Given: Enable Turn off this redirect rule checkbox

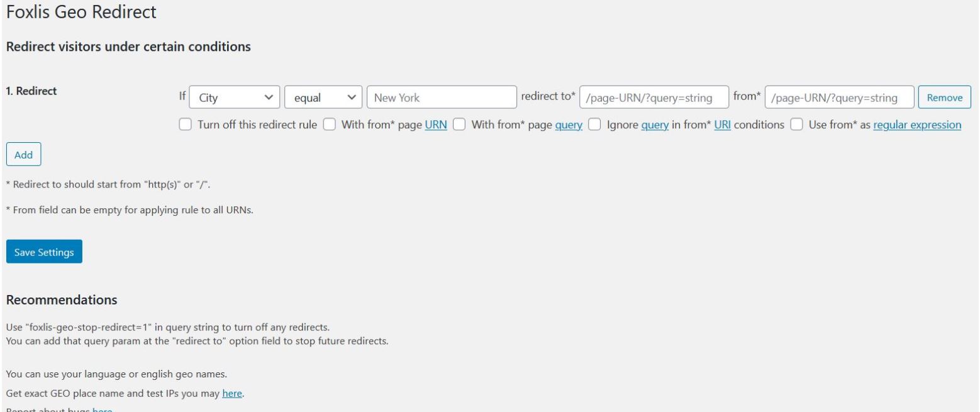Looking at the screenshot, I should click(185, 125).
